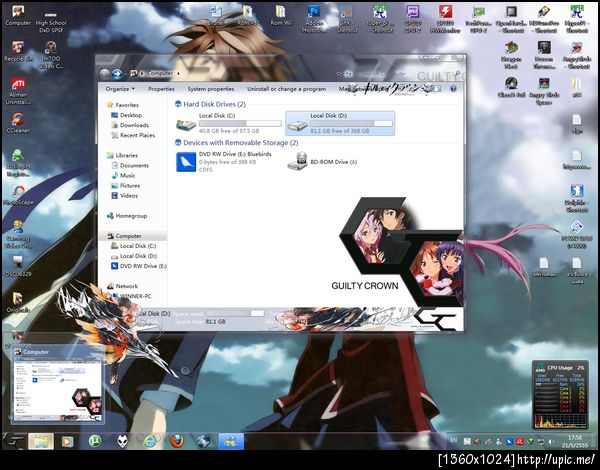Launch CCleaner from the desktop
Viewport: 600px width, 470px height.
pos(18,122)
